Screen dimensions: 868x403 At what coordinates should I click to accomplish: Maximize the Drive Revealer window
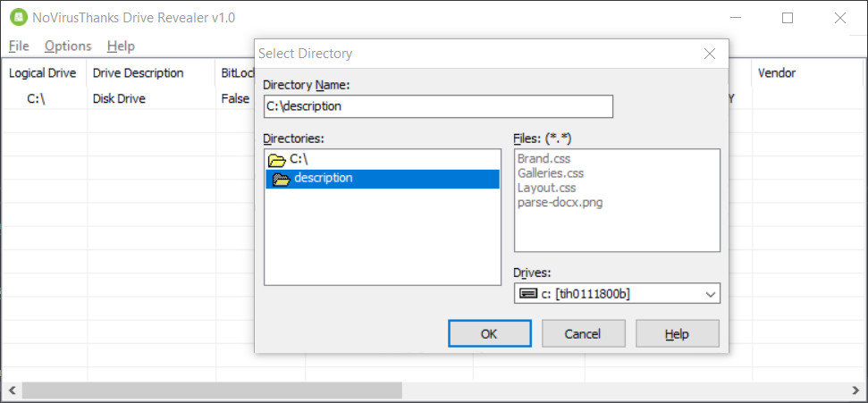[788, 18]
